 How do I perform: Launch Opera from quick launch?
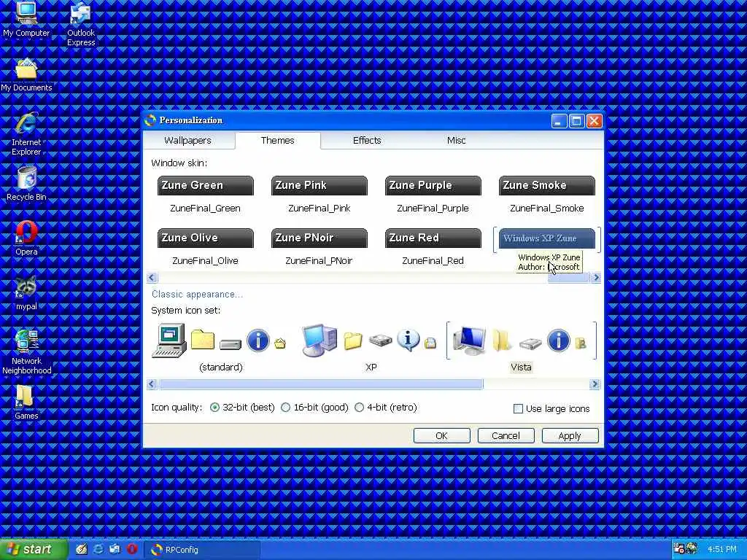click(x=132, y=550)
